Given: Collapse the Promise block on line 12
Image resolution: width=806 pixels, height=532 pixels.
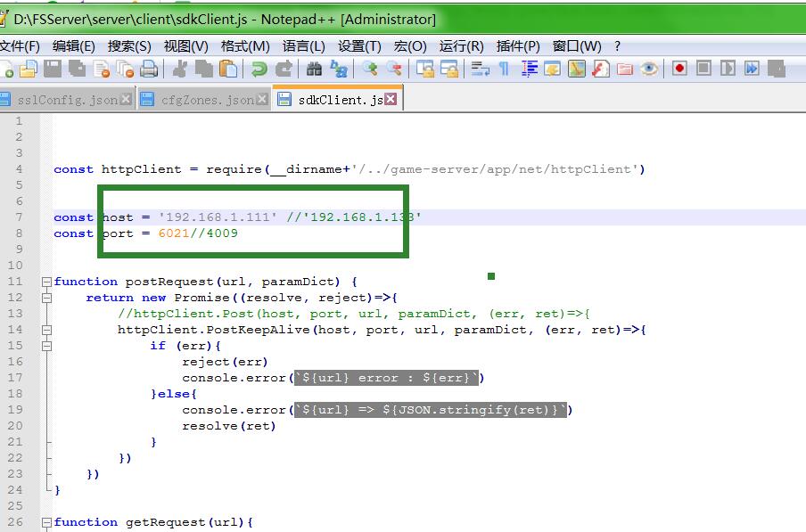Looking at the screenshot, I should pyautogui.click(x=46, y=298).
